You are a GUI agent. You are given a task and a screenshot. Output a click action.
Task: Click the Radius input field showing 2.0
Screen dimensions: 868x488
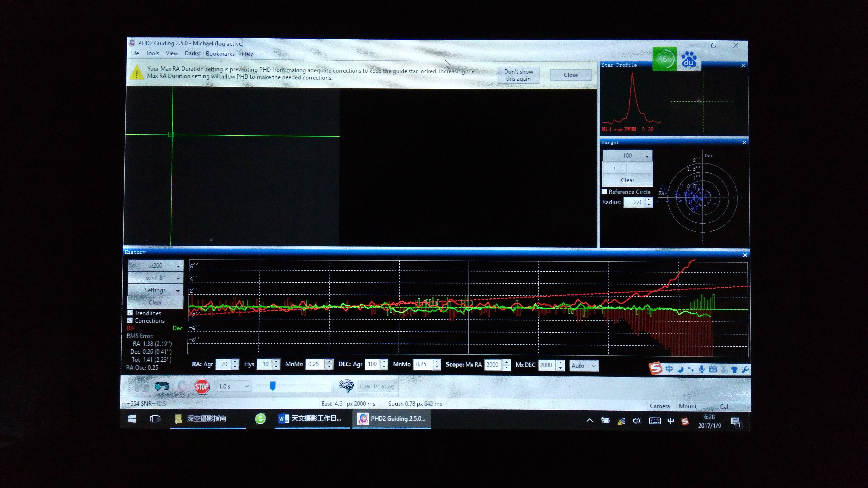[634, 202]
